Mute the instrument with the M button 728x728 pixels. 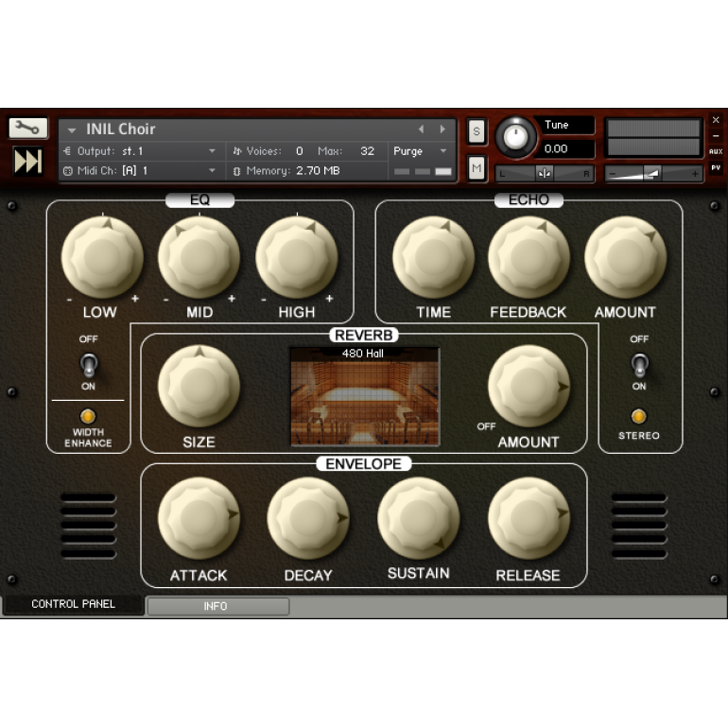point(477,168)
